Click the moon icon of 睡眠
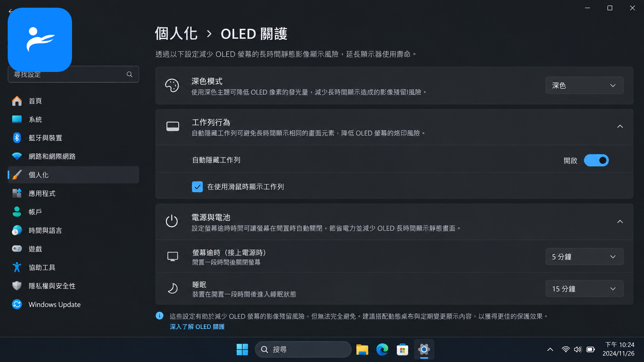Viewport: 644px width, 362px height. coord(173,289)
